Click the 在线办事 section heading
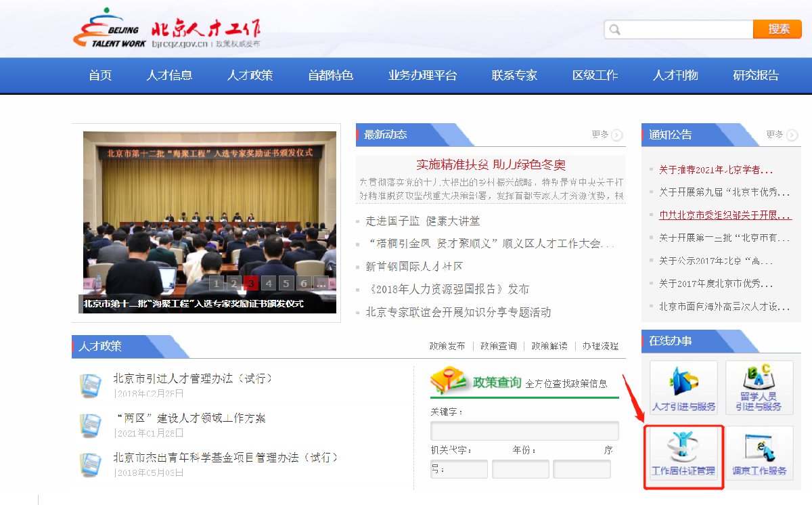812x505 pixels. click(x=671, y=341)
